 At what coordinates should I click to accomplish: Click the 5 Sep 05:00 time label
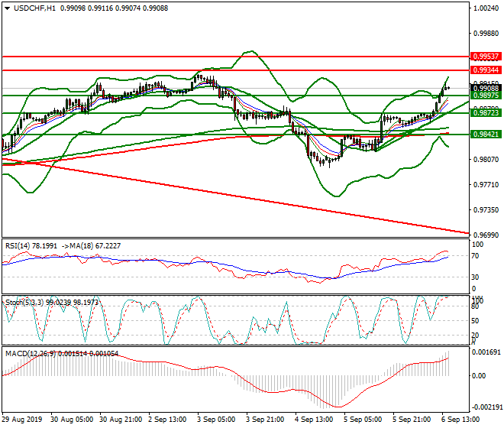coord(363,420)
